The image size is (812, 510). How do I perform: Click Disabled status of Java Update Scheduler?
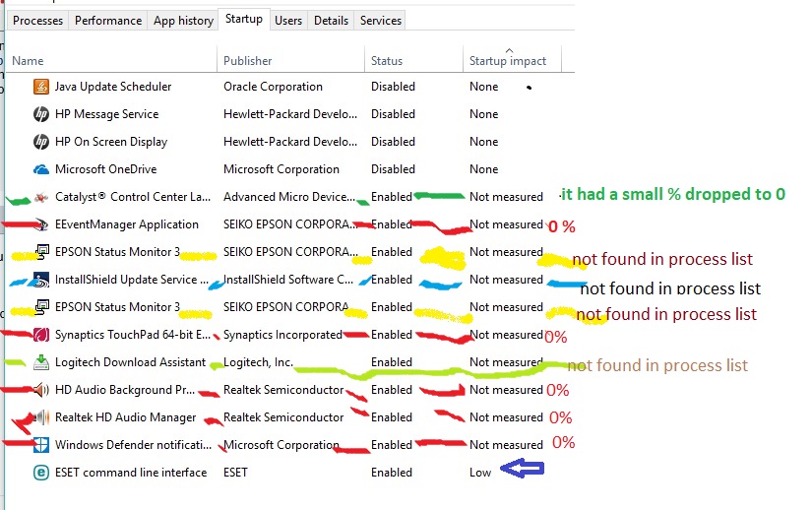[393, 87]
